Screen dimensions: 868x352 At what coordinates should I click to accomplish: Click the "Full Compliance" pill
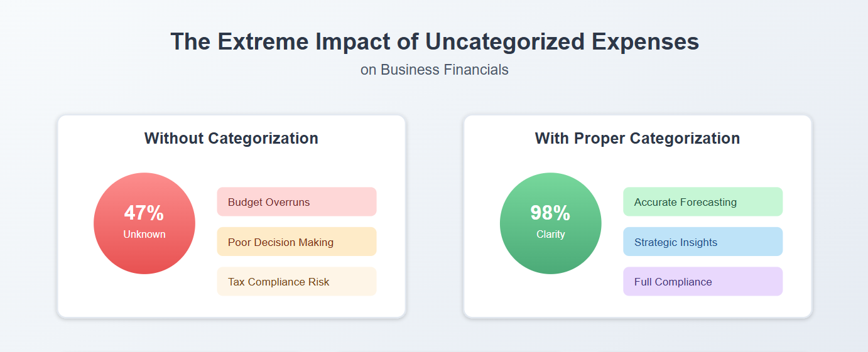(702, 282)
